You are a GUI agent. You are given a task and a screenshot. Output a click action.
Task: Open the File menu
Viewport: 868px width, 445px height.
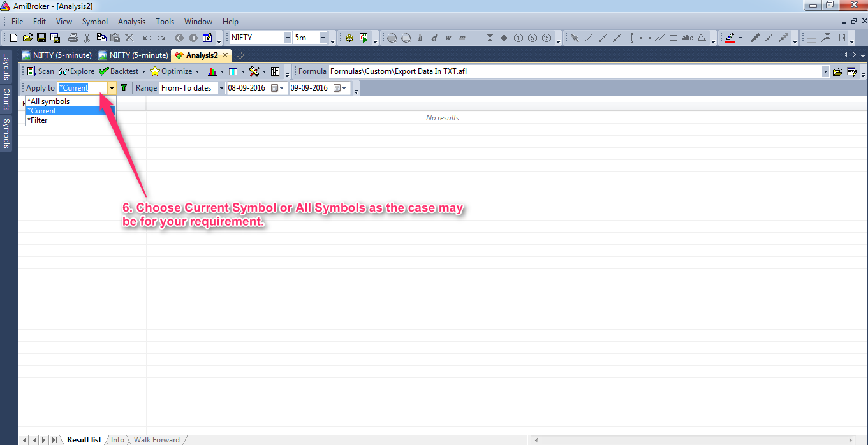tap(17, 22)
